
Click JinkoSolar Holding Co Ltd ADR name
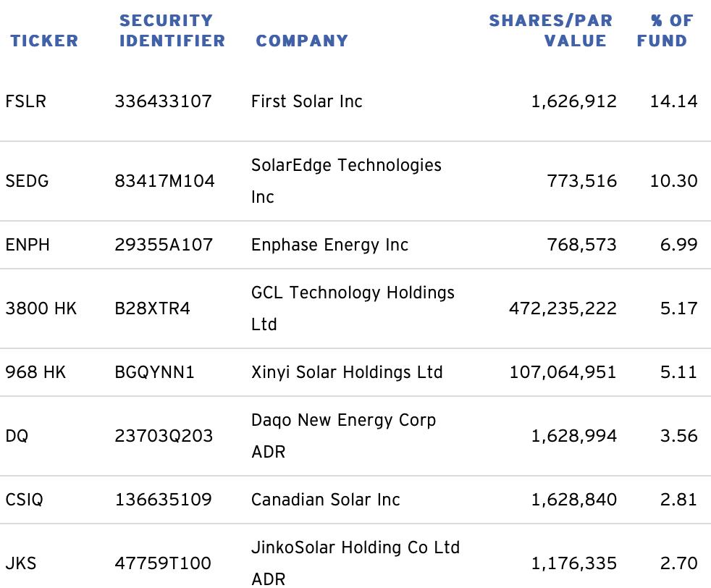click(355, 563)
